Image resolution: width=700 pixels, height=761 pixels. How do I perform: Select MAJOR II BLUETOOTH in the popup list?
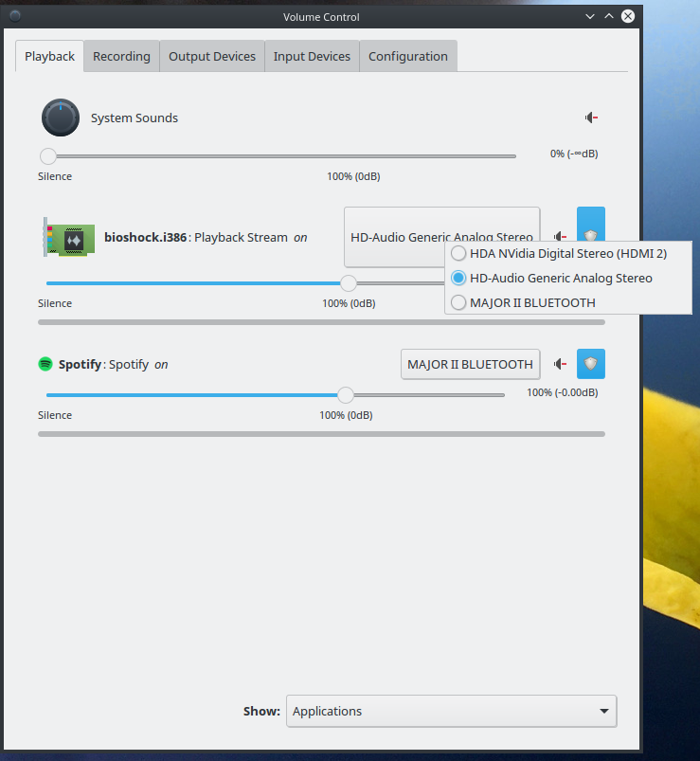[568, 303]
